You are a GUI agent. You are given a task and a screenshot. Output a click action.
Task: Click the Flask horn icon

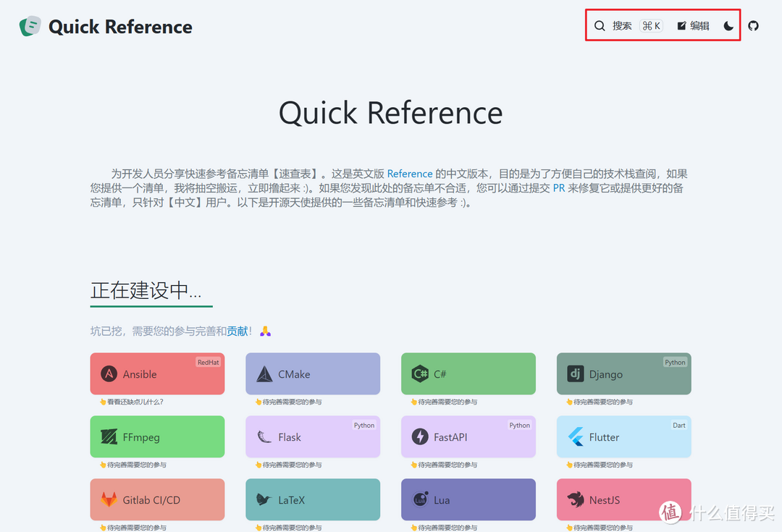tap(264, 436)
